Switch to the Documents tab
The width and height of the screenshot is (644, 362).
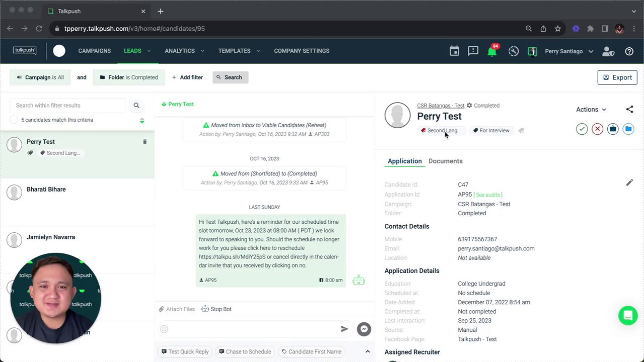(445, 161)
